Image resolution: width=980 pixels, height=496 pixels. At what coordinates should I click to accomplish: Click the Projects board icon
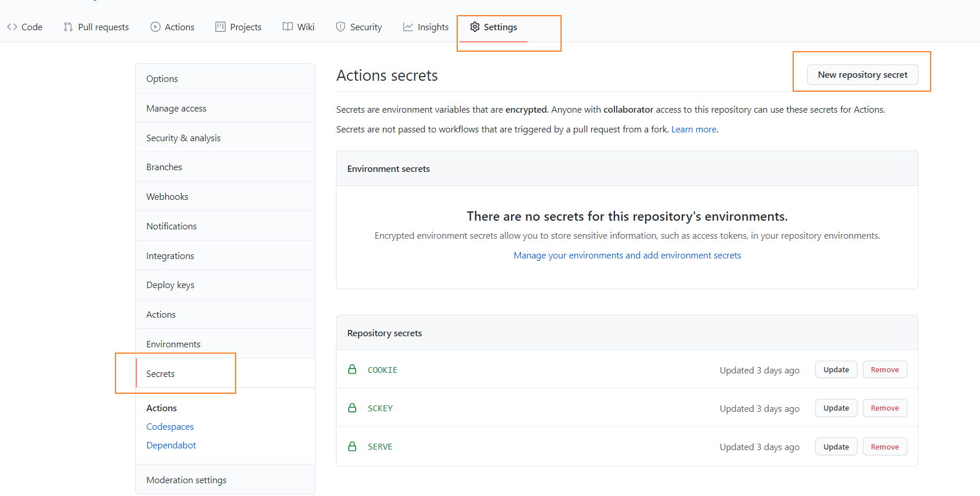[x=220, y=27]
